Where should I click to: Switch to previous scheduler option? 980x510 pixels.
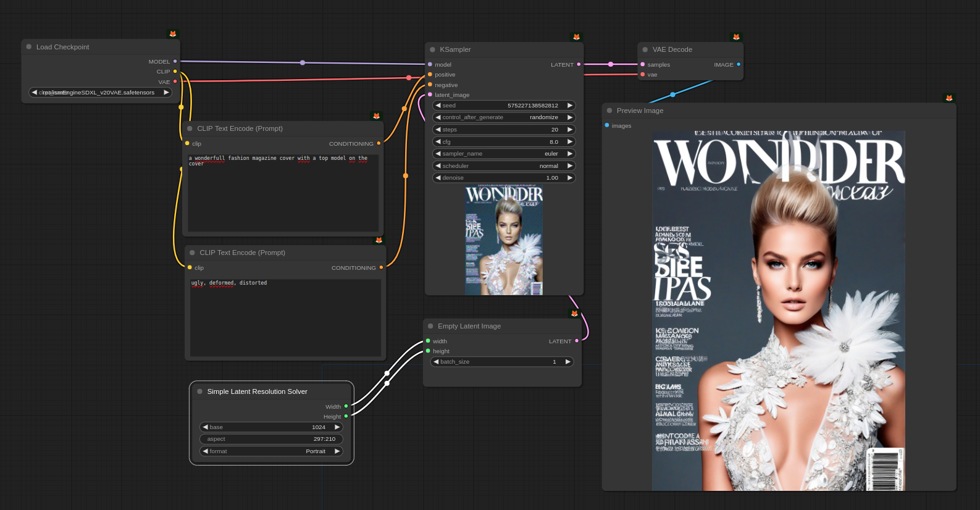[438, 166]
